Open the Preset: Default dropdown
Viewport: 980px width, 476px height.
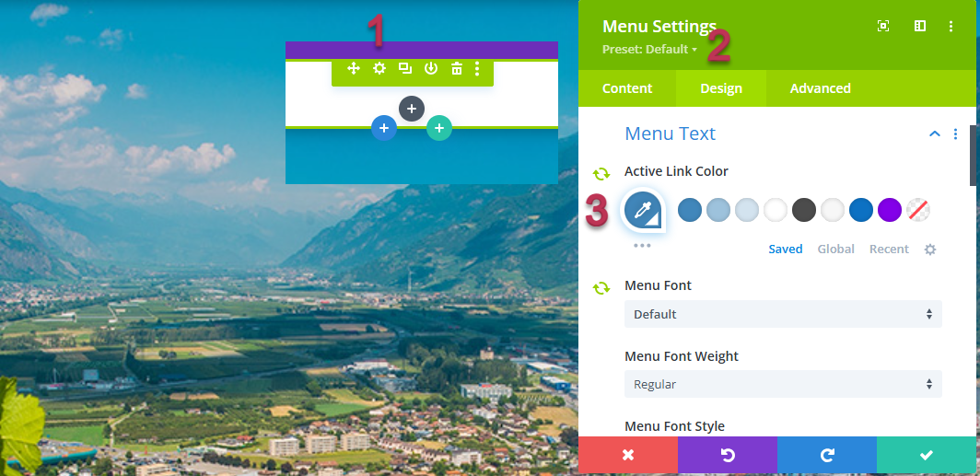click(650, 50)
